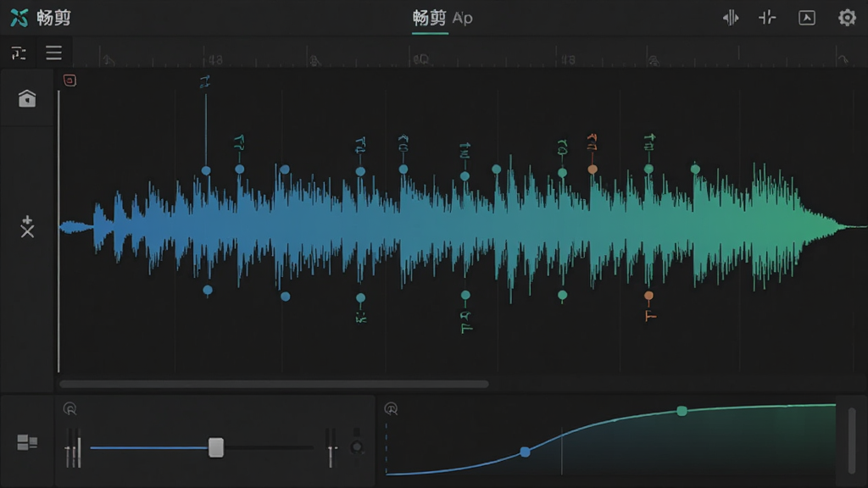Open settings via the gear icon
Viewport: 868px width, 488px height.
click(847, 18)
